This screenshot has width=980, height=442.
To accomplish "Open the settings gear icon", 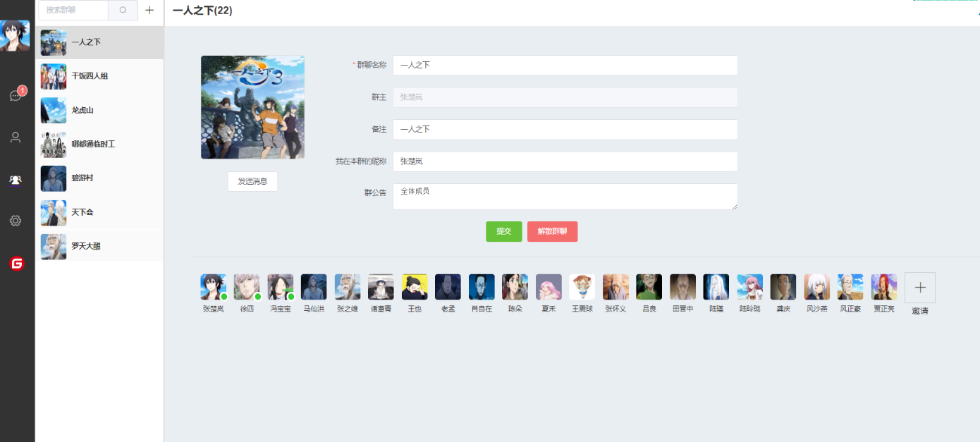I will pos(16,221).
